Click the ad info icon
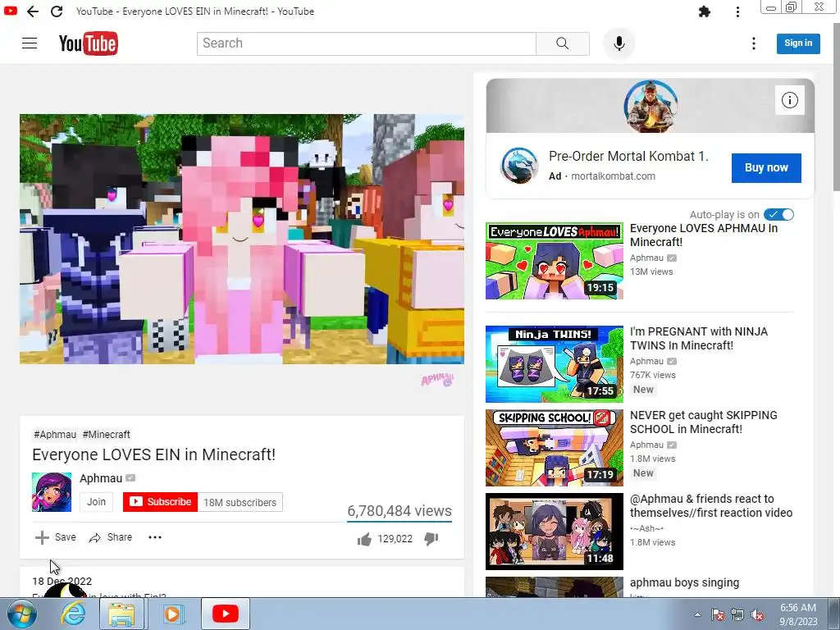The width and height of the screenshot is (840, 630). pyautogui.click(x=790, y=100)
